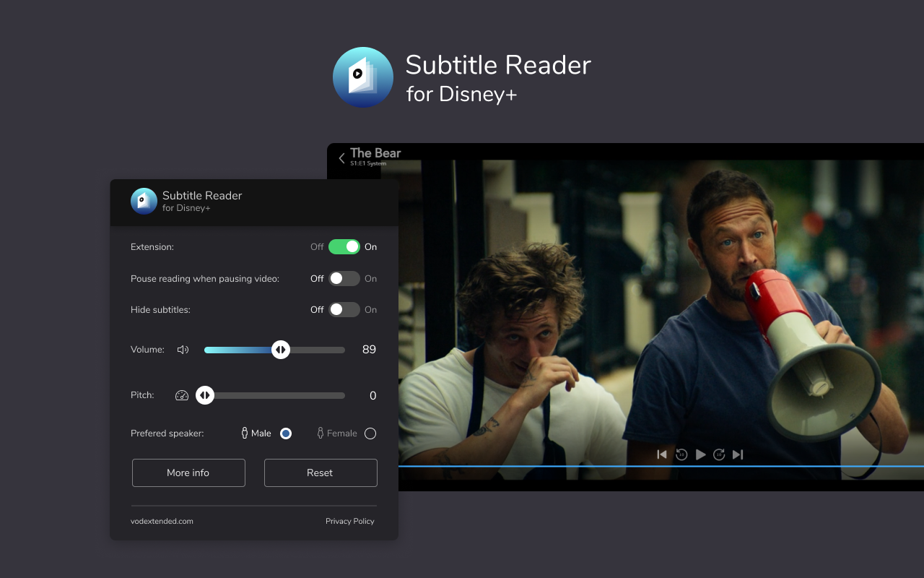Click the 'for Disney+' subtitle in popup header
Viewport: 924px width, 578px height.
click(x=186, y=208)
